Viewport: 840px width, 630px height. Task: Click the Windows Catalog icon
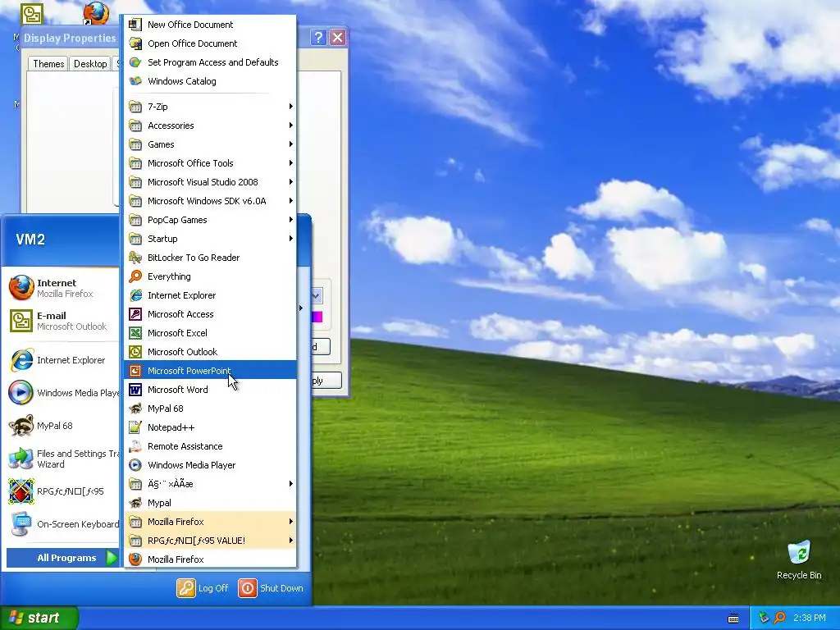pyautogui.click(x=135, y=81)
